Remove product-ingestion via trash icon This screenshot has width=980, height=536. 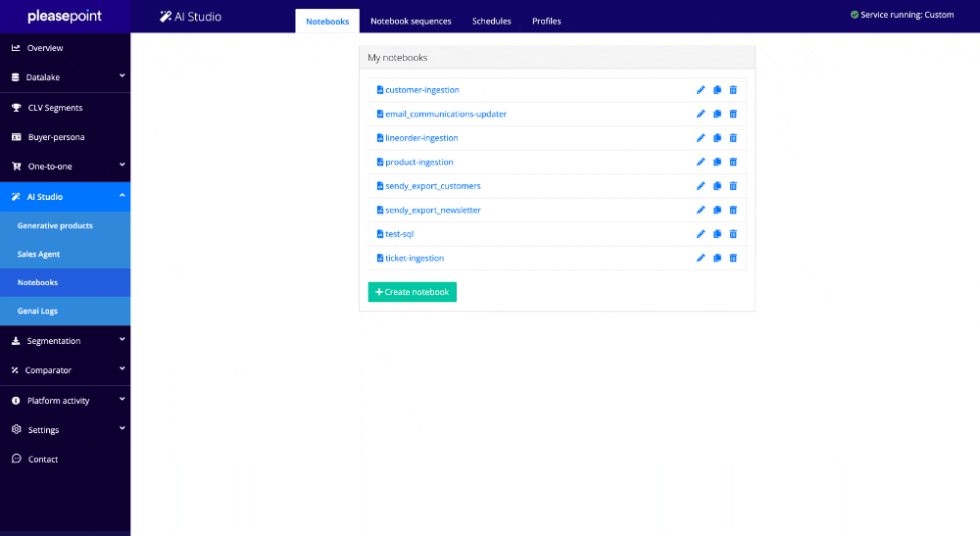733,162
